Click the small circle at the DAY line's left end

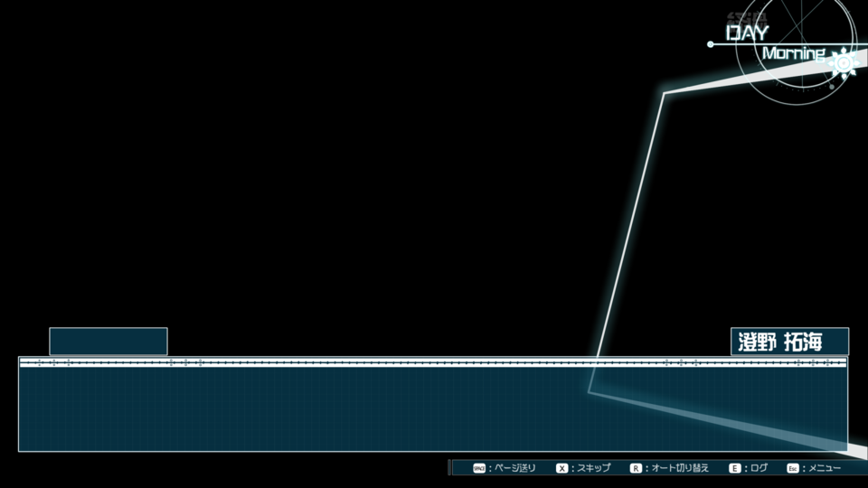click(x=711, y=43)
